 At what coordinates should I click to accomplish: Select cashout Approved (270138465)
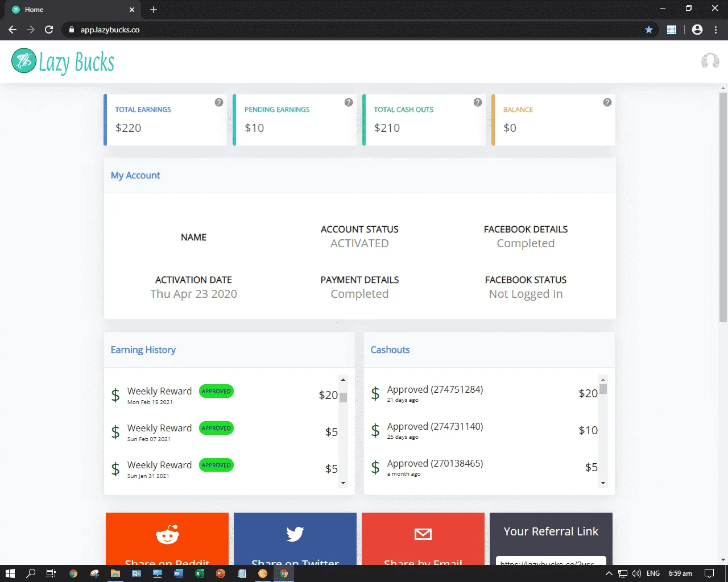pyautogui.click(x=484, y=467)
